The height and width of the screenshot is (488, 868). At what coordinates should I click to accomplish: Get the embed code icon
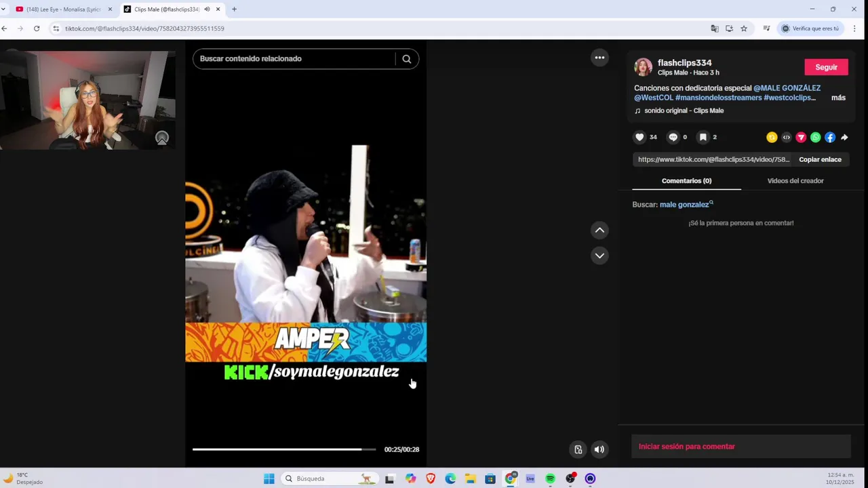(787, 137)
